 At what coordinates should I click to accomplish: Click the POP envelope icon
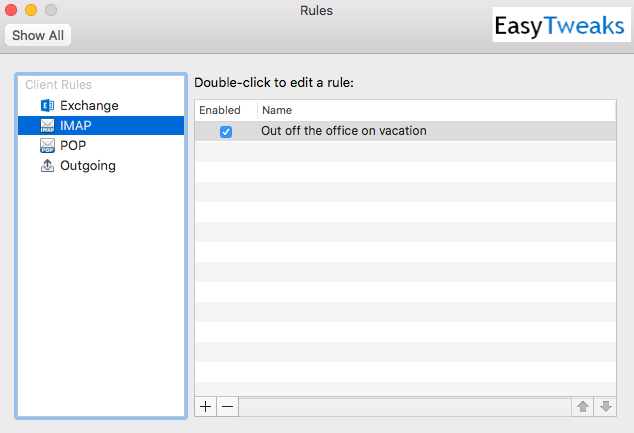pos(47,146)
